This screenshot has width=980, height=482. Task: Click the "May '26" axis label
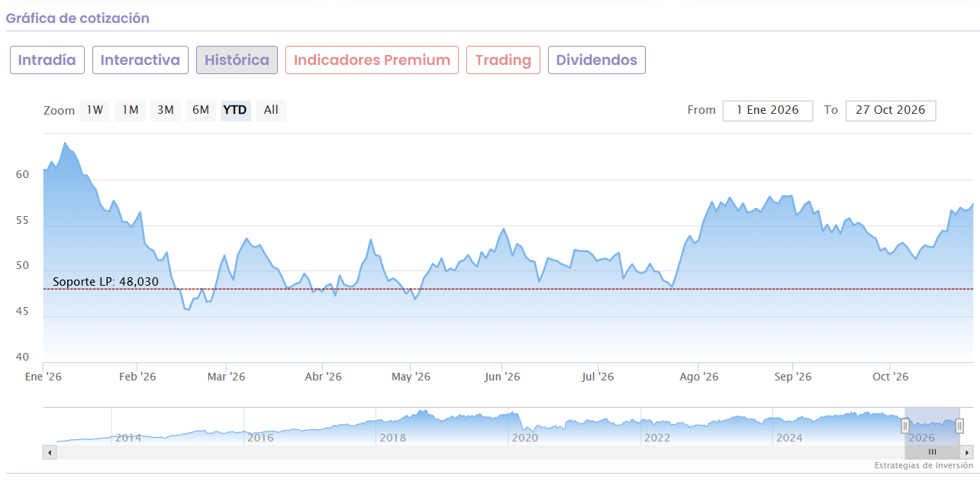click(x=411, y=377)
